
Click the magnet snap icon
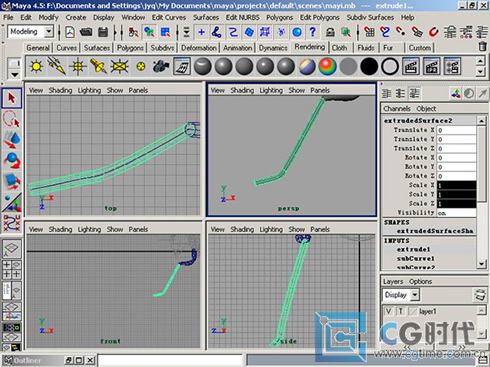pyautogui.click(x=433, y=32)
